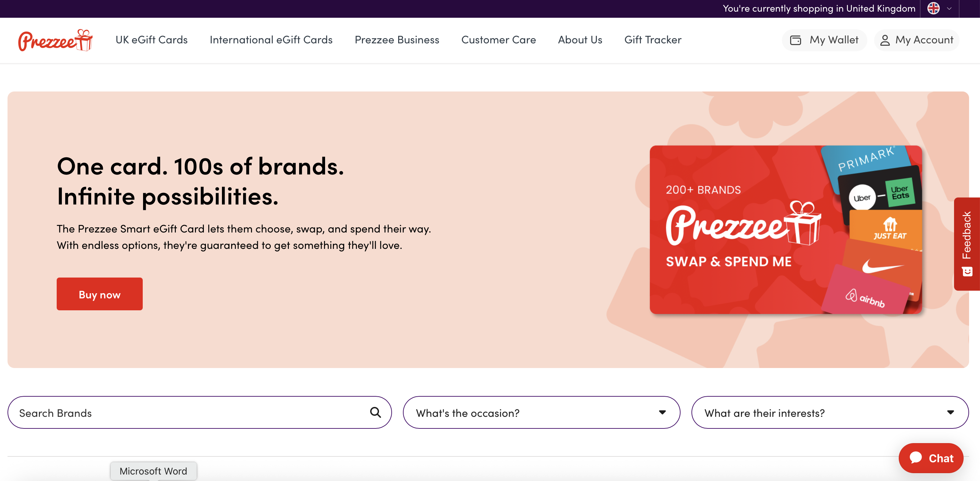Open the International eGift Cards menu
This screenshot has width=980, height=481.
(x=271, y=40)
